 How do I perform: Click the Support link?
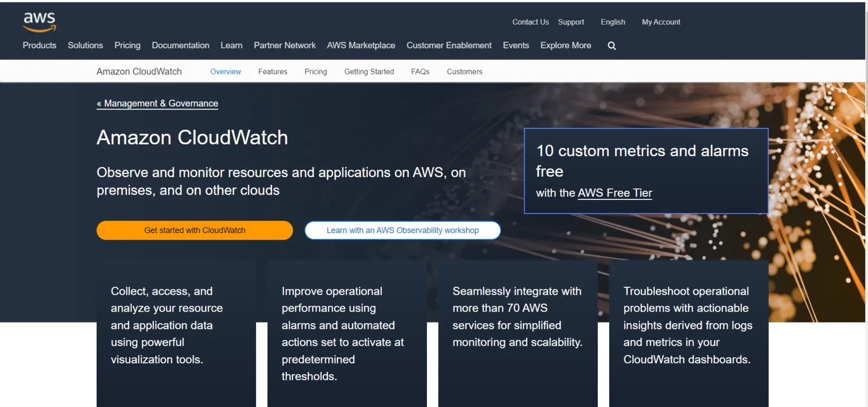point(571,22)
